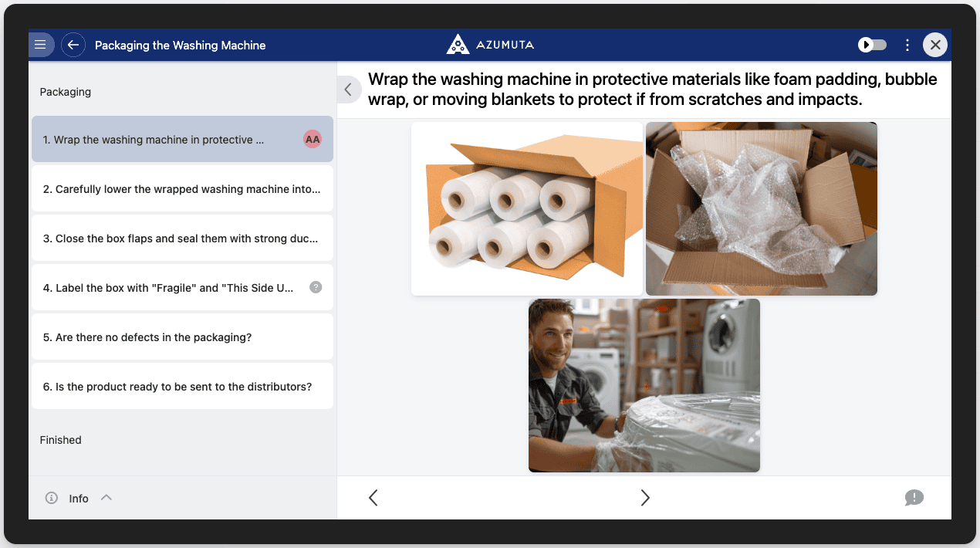Toggle the autoplay switch

click(873, 45)
